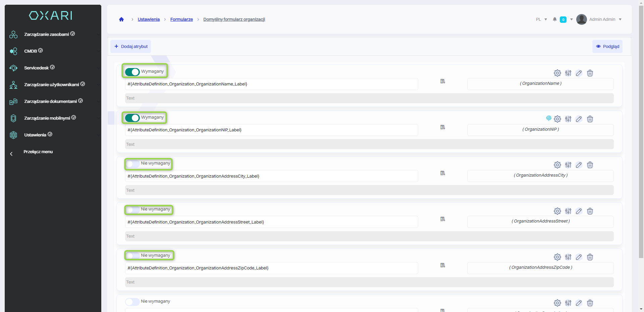This screenshot has width=644, height=312.
Task: Edit OrganizationAddressCity attribute with pencil icon
Action: tap(579, 165)
